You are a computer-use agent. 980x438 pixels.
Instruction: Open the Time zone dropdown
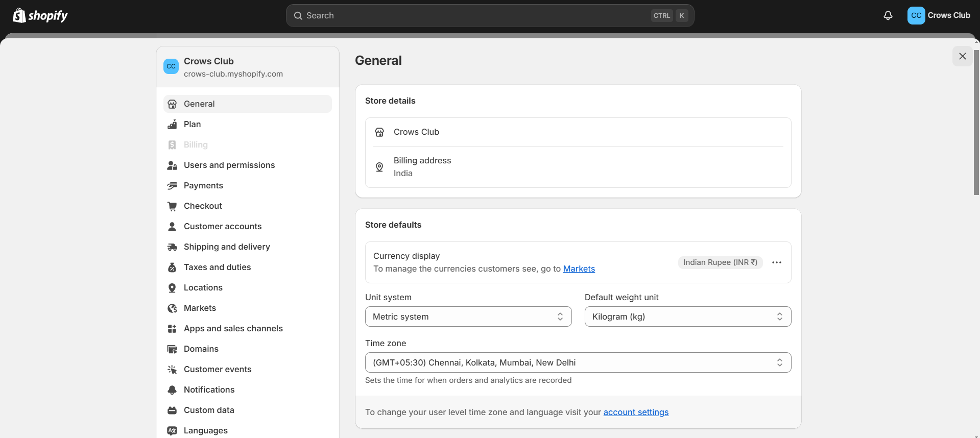578,362
